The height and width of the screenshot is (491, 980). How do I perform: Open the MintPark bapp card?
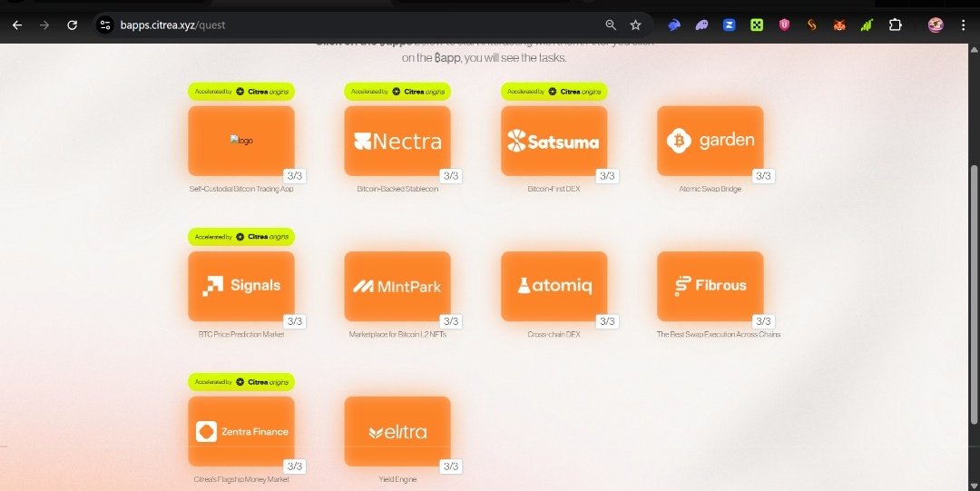[x=397, y=286]
